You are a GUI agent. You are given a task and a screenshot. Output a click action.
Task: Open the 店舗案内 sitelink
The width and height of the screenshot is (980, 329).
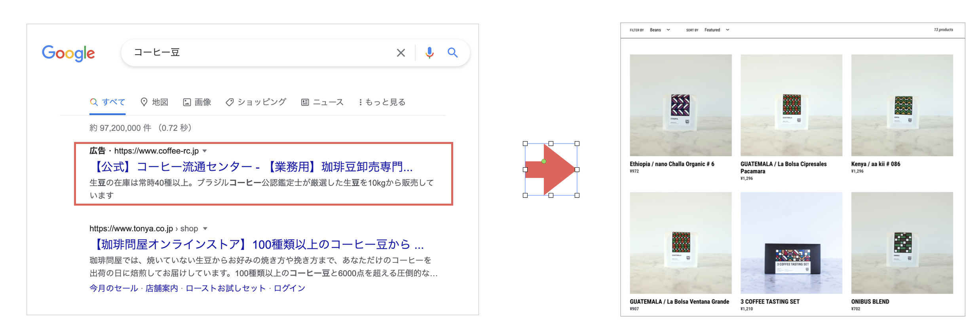pos(162,288)
